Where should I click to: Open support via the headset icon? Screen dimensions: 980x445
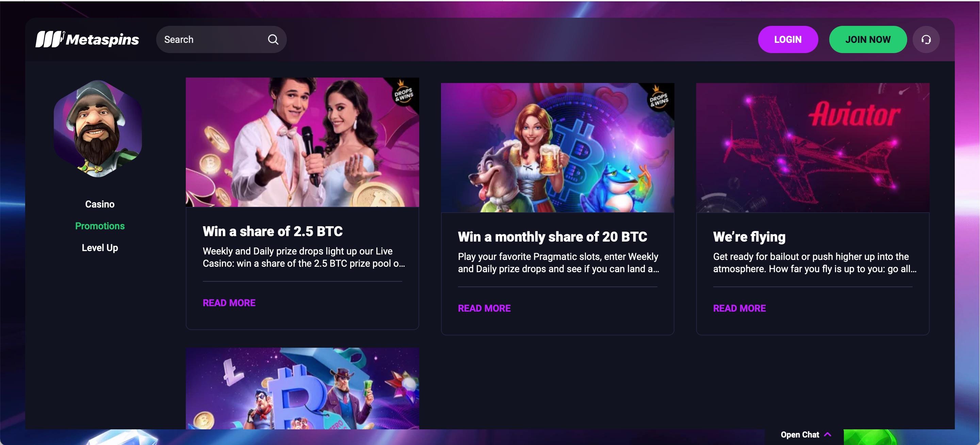926,39
